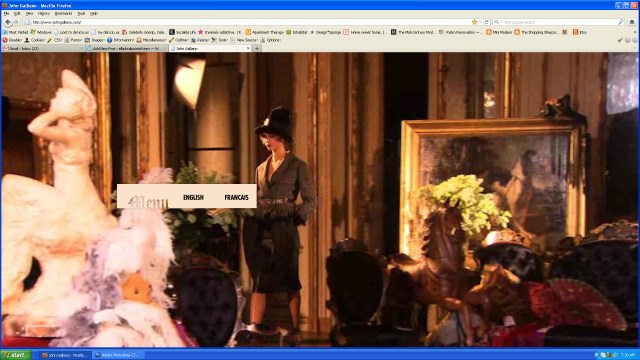Open the History menu
This screenshot has height=360, width=640.
click(x=44, y=13)
